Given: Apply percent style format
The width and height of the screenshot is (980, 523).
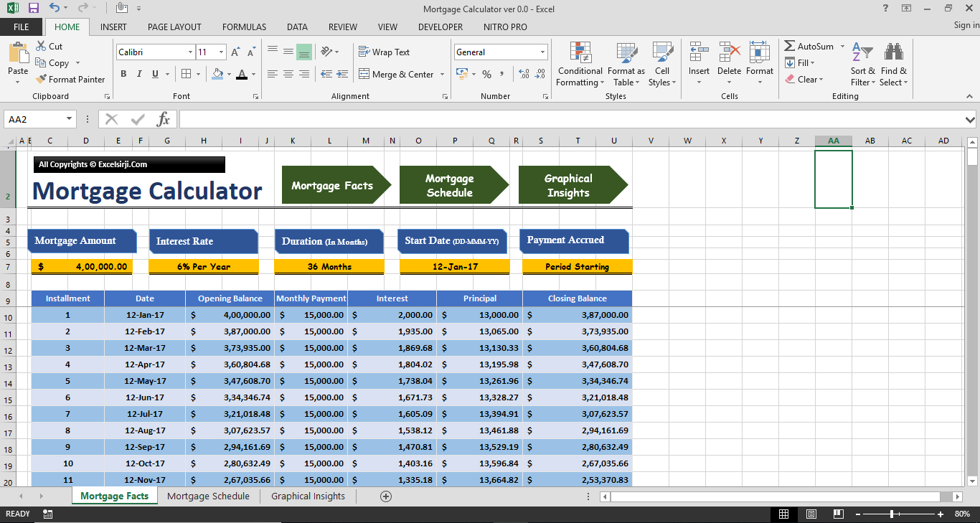Looking at the screenshot, I should click(486, 74).
